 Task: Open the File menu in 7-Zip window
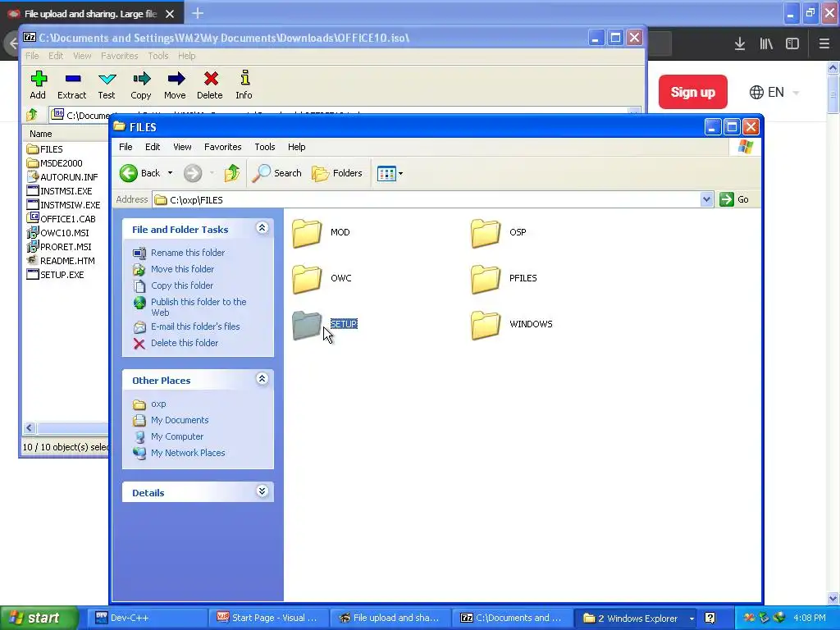pyautogui.click(x=32, y=56)
